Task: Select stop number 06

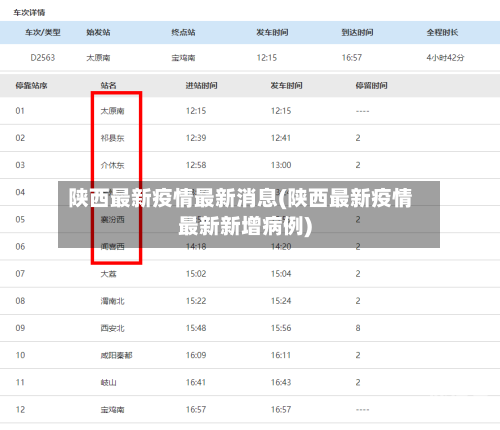Action: [x=20, y=247]
